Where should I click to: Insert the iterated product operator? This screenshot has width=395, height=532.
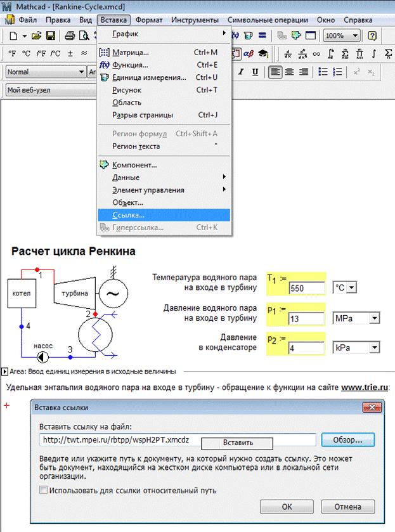coord(359,54)
